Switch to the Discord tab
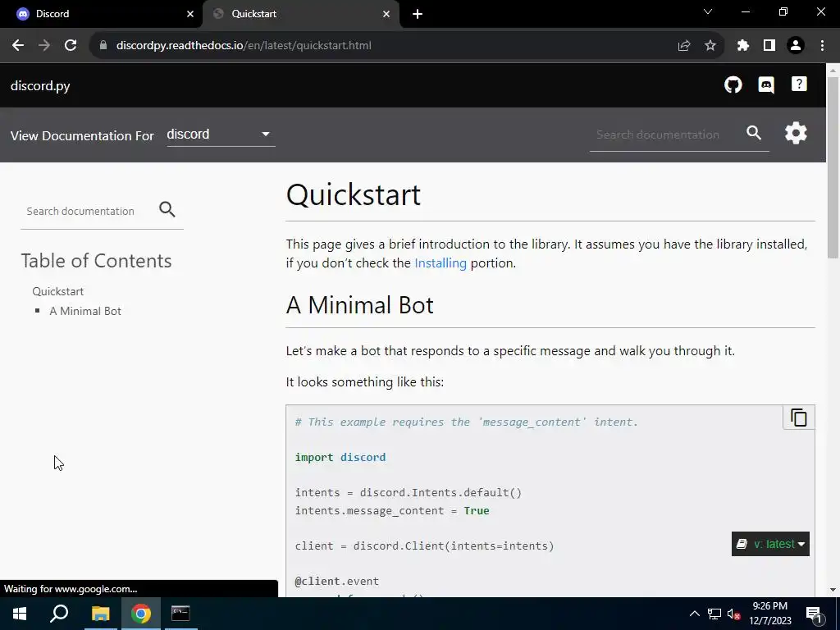The image size is (840, 630). (102, 14)
